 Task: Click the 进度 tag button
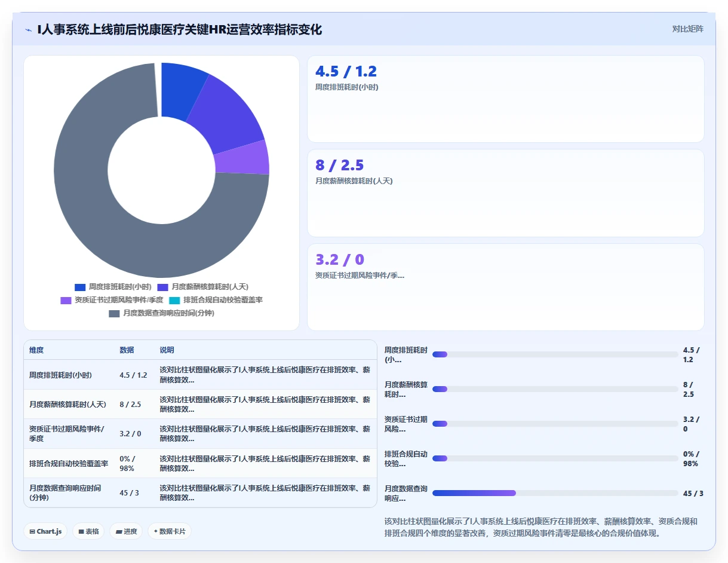(126, 531)
